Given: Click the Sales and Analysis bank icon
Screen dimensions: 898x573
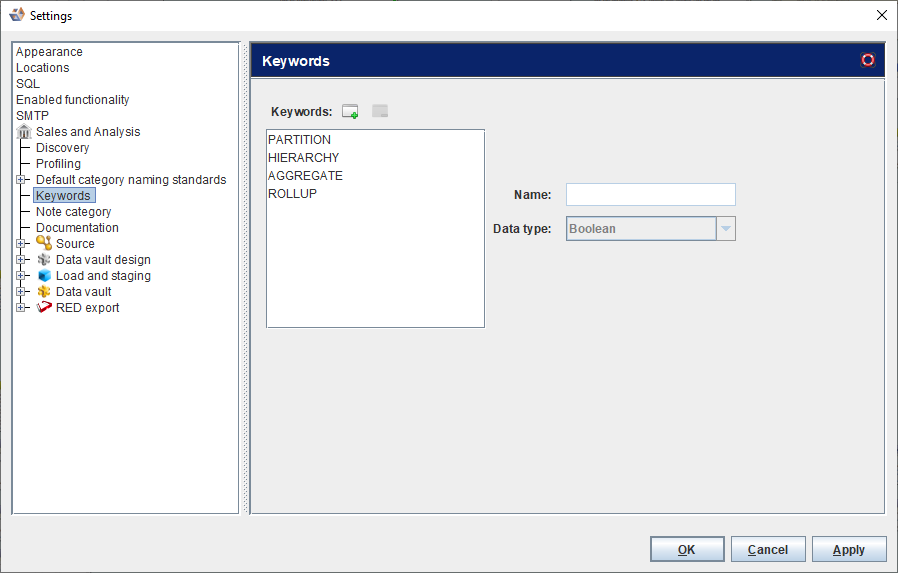Looking at the screenshot, I should click(x=24, y=132).
